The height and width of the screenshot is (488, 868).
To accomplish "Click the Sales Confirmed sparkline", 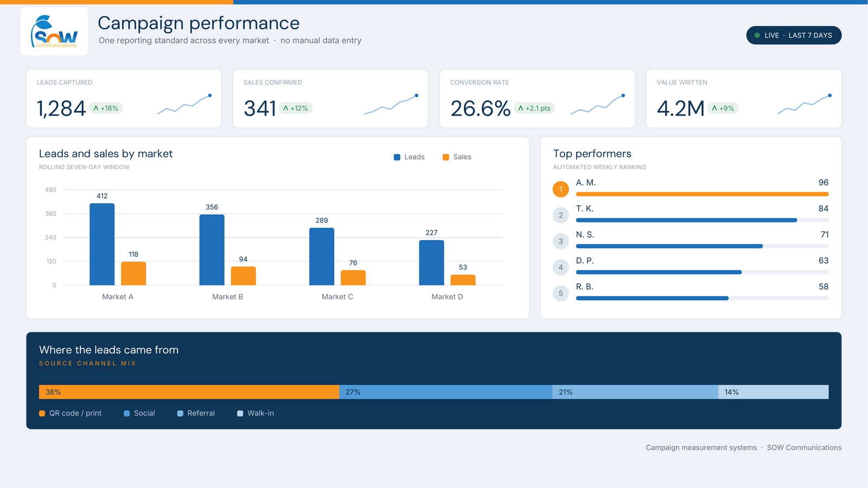I will click(391, 104).
